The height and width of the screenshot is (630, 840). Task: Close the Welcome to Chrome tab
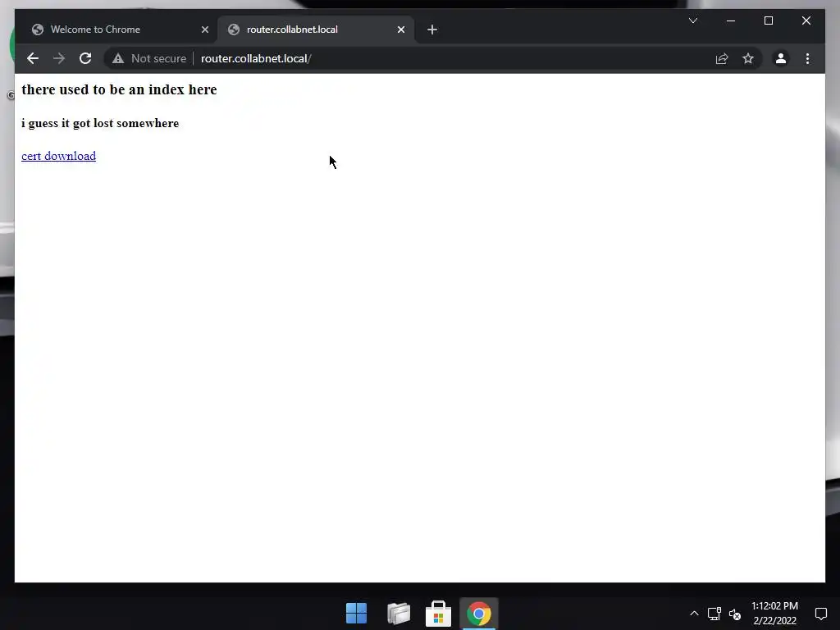point(204,30)
